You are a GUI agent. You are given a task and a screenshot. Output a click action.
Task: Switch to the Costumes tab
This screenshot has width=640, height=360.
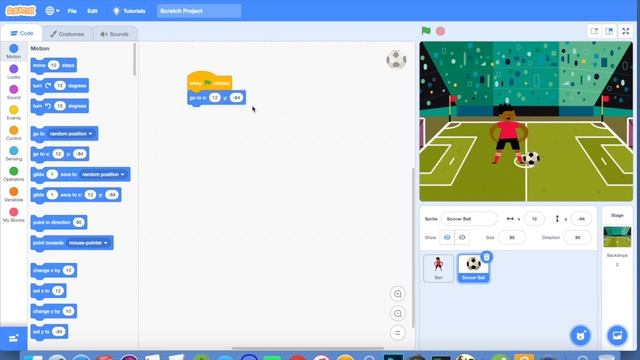tap(67, 34)
